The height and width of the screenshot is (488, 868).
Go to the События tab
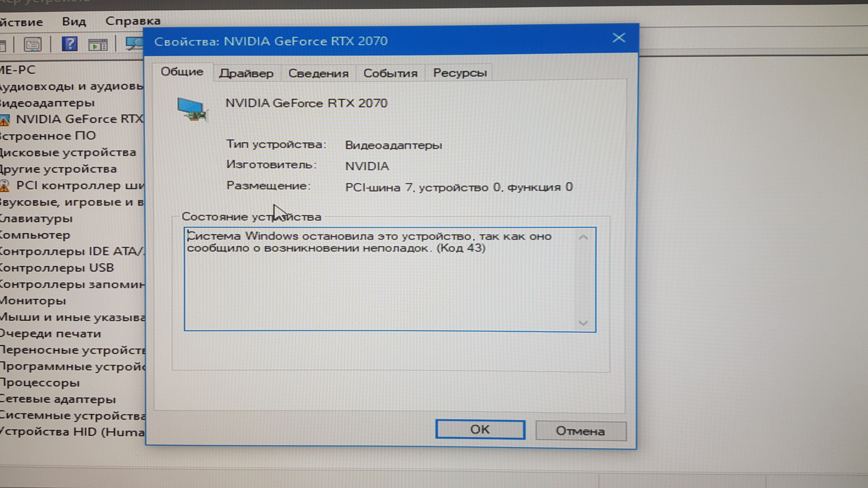click(390, 73)
